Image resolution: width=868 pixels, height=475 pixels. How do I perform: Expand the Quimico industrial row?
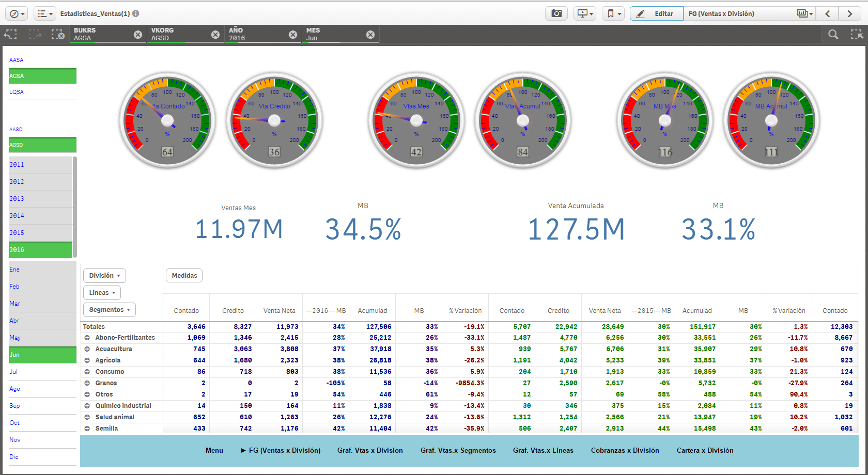point(87,406)
